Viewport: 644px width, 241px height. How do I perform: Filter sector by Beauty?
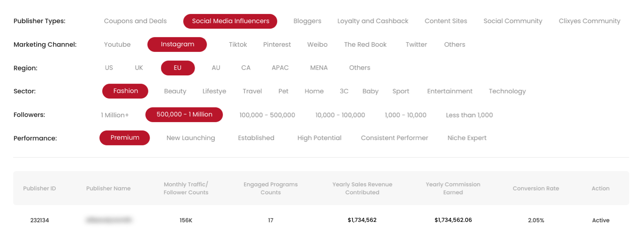(x=175, y=92)
